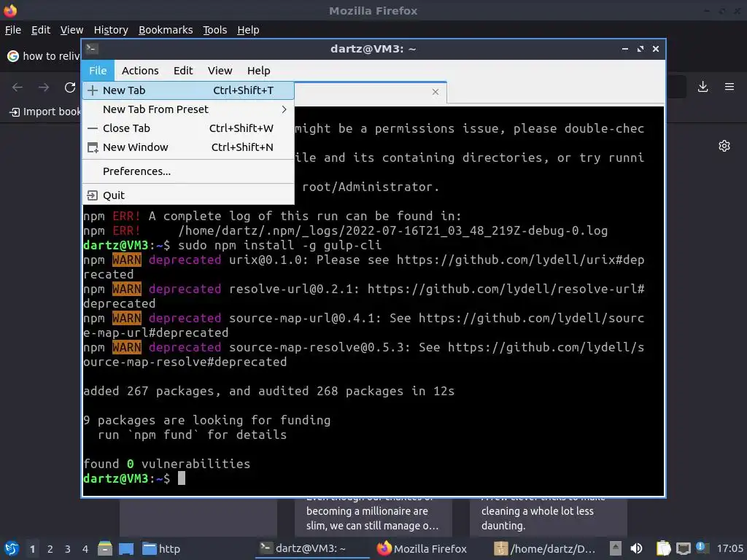Open the LXQt application menu icon
This screenshot has width=747, height=560.
tap(11, 548)
